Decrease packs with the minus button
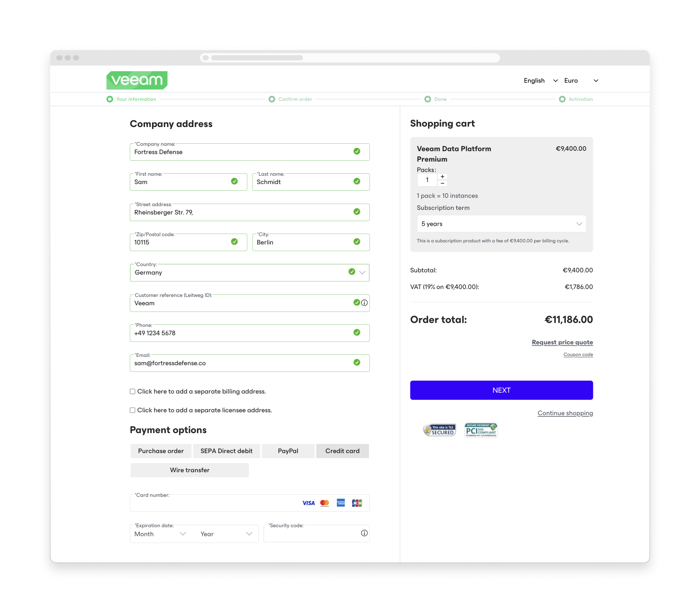700x613 pixels. click(x=442, y=183)
